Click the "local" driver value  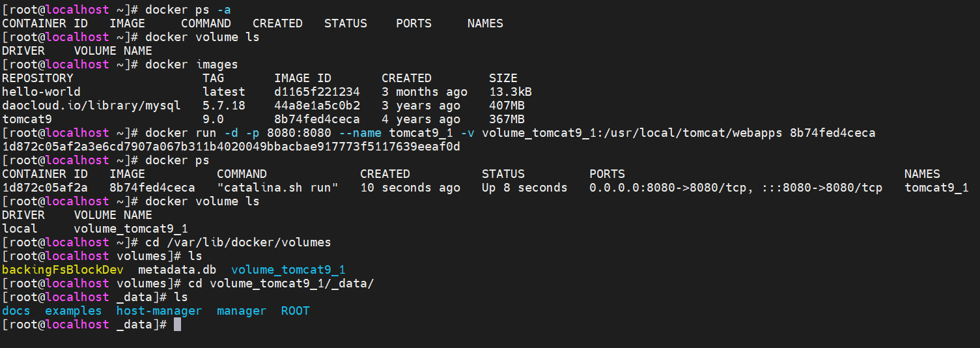[20, 229]
